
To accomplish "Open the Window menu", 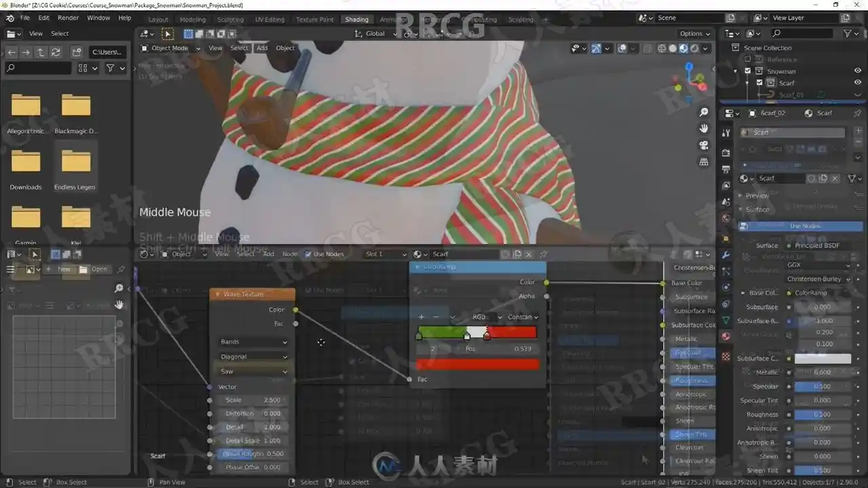I will coord(98,18).
